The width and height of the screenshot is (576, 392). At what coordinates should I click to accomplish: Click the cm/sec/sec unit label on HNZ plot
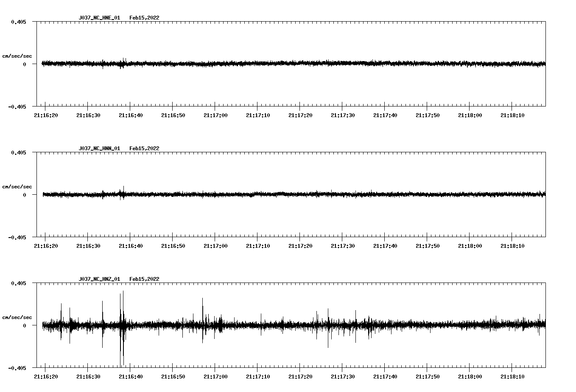[17, 317]
